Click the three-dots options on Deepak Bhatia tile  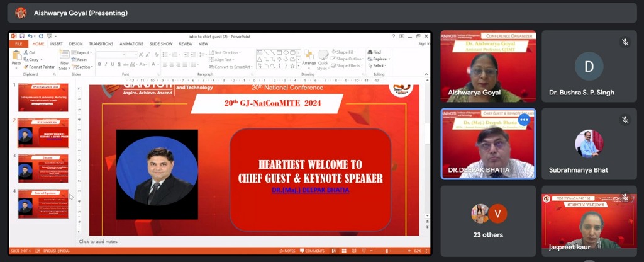(524, 120)
